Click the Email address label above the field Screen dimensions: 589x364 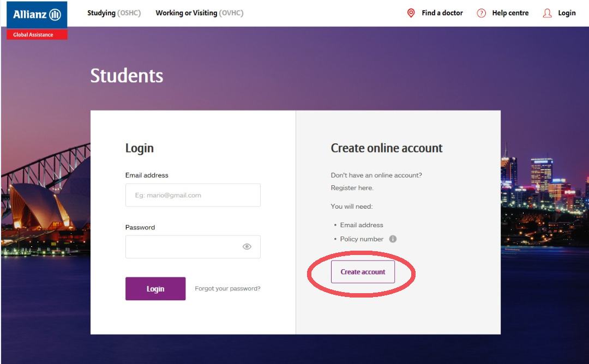tap(147, 175)
